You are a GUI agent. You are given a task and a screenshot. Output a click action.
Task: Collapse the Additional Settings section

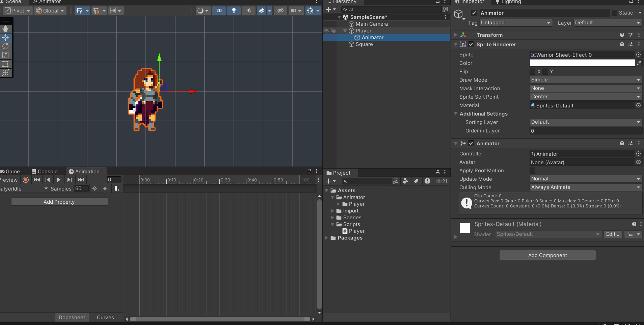coord(455,114)
